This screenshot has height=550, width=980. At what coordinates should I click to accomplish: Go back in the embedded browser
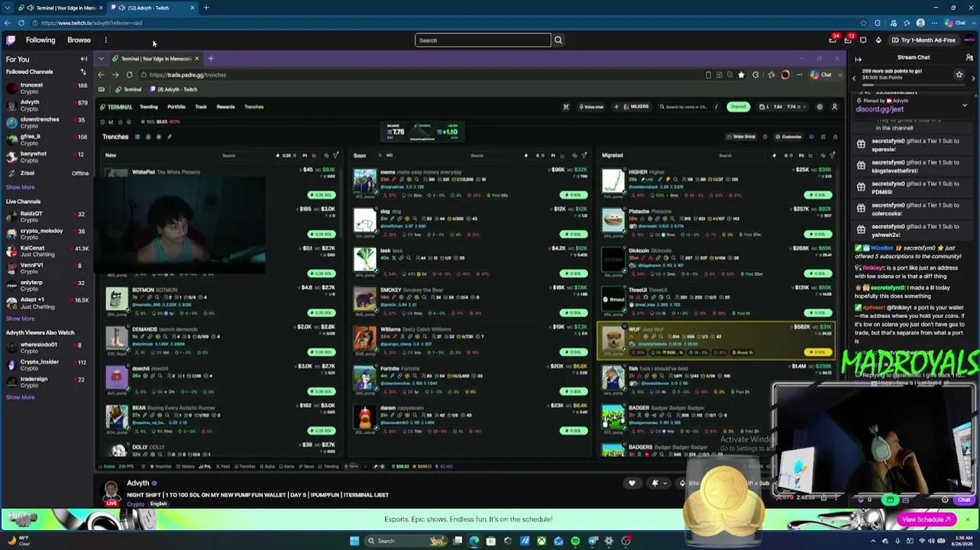[x=101, y=75]
